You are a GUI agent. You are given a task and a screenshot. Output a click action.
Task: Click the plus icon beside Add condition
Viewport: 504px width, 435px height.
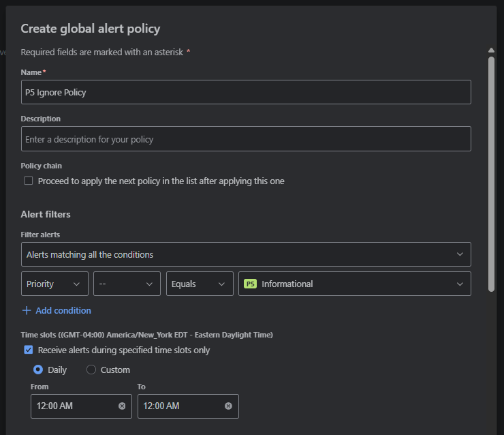point(27,310)
